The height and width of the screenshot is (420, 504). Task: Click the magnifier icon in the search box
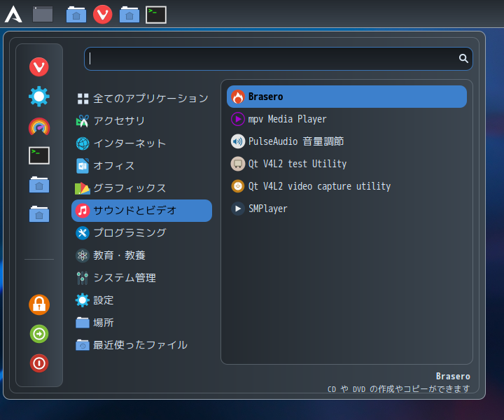(463, 59)
